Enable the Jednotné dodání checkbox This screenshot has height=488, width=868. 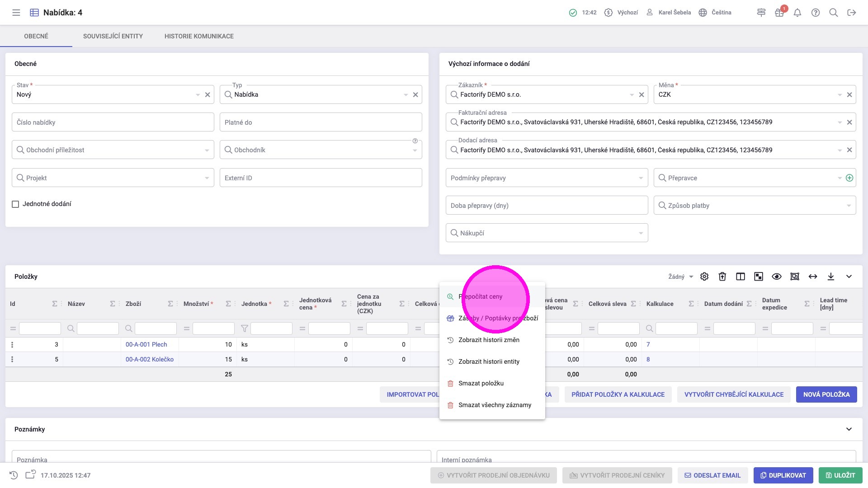(15, 204)
